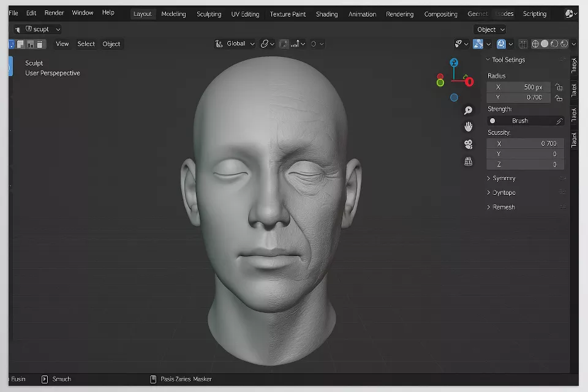Click the Object header menu button
The width and height of the screenshot is (588, 392).
111,44
